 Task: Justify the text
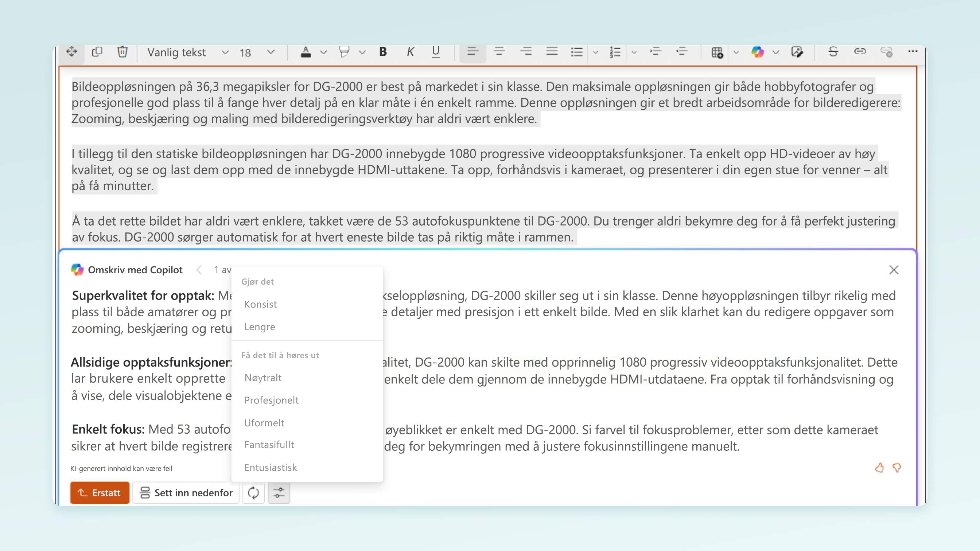(552, 51)
